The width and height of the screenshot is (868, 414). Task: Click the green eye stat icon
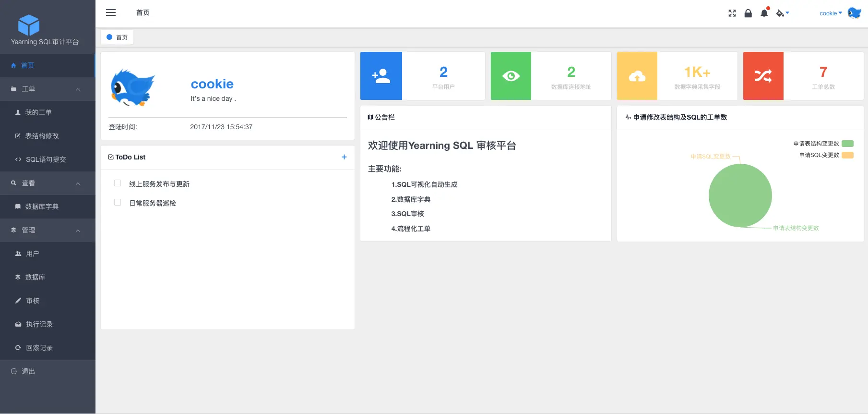[x=511, y=76]
